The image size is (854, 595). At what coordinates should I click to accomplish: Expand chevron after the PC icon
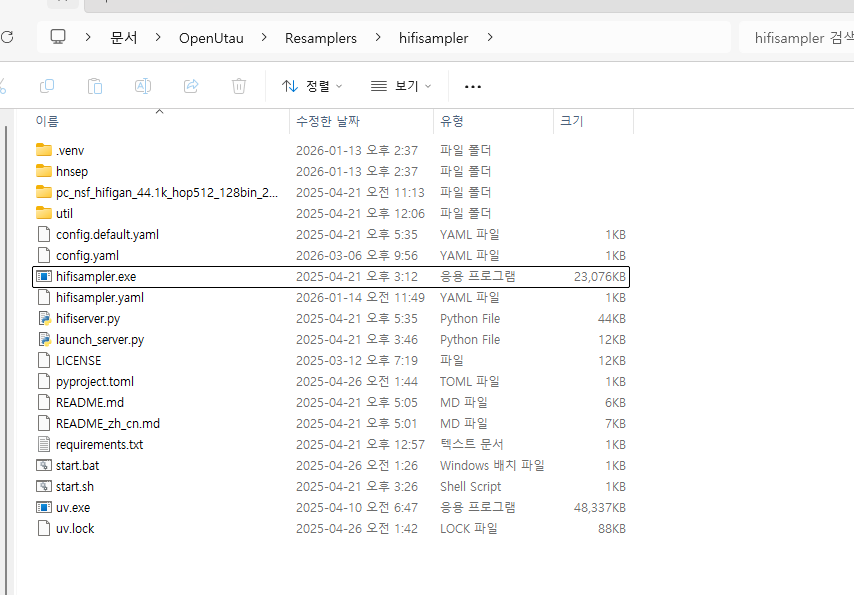coord(88,37)
